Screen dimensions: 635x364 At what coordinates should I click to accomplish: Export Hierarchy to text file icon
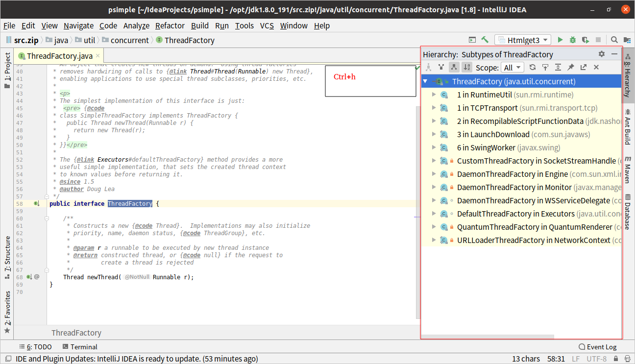coord(584,68)
